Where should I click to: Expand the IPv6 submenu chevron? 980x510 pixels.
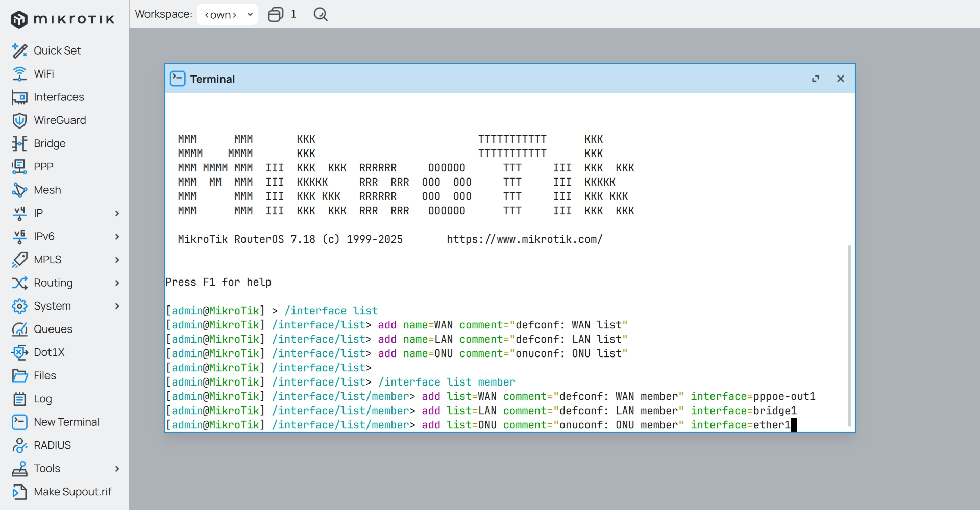tap(117, 236)
